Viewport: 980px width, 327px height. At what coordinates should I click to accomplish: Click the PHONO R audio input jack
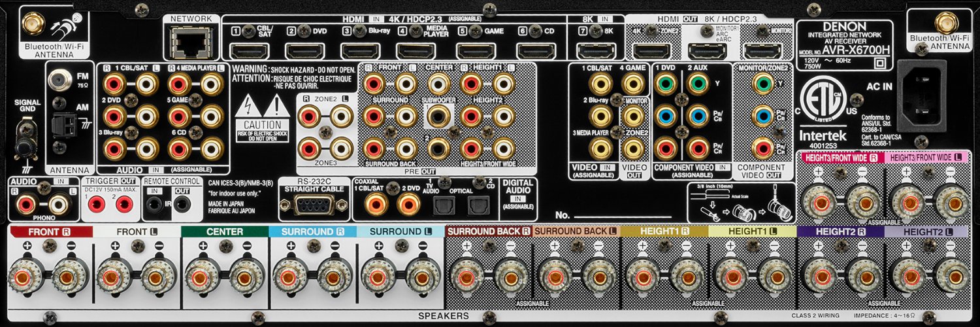[x=27, y=205]
